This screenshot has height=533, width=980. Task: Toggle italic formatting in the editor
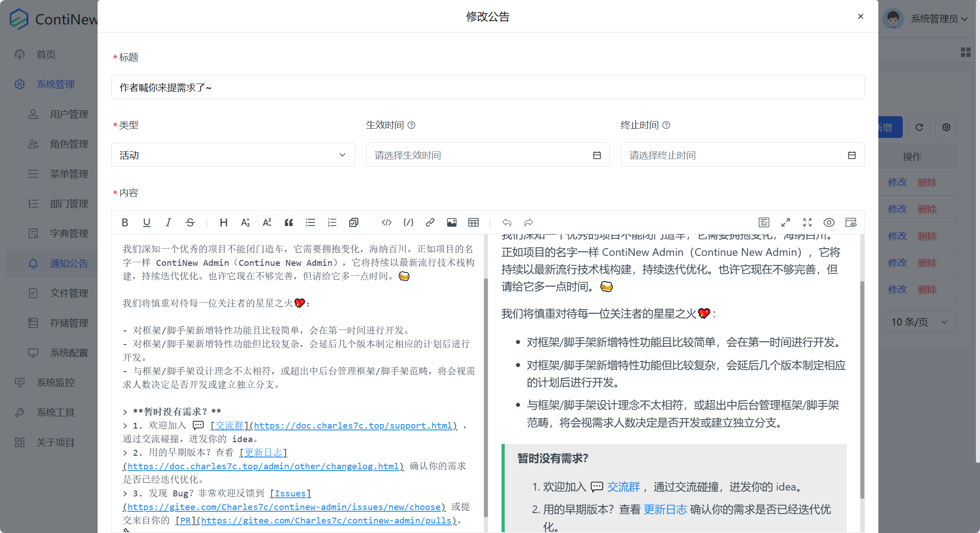(x=168, y=222)
